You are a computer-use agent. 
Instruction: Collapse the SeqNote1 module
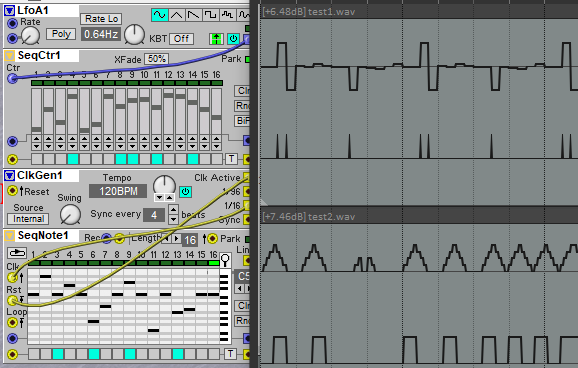coord(9,236)
